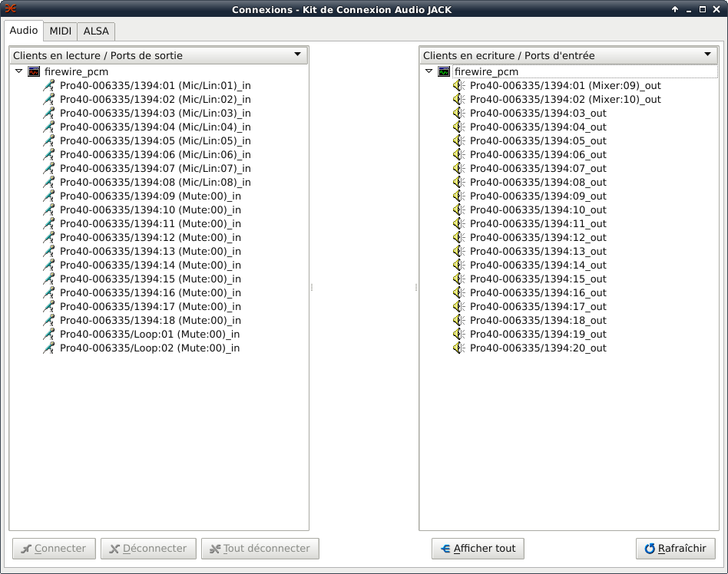The height and width of the screenshot is (574, 728).
Task: Click the speaker icon for 1394:13_out port
Action: (458, 252)
